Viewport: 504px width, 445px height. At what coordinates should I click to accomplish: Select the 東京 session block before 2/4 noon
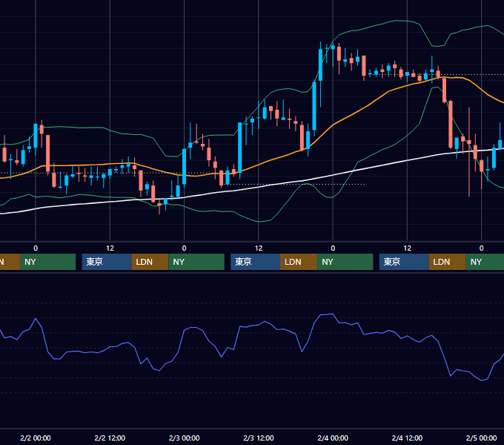(404, 262)
